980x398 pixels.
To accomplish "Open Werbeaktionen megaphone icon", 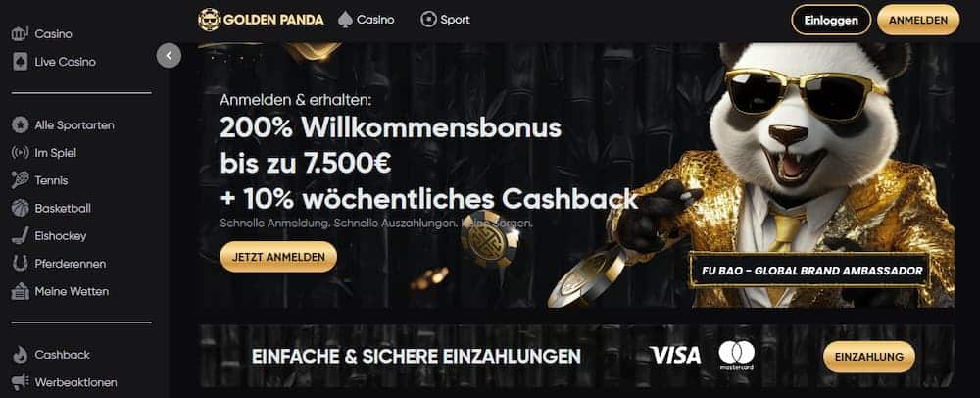I will [20, 381].
